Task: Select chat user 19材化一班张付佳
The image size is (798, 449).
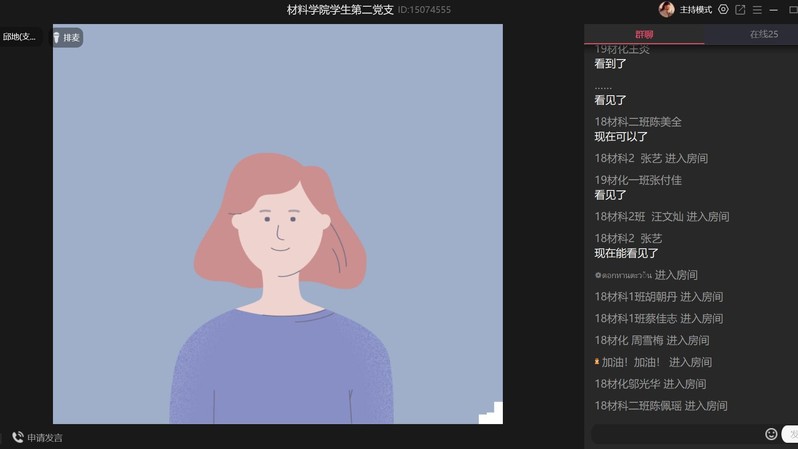Action: [x=638, y=180]
